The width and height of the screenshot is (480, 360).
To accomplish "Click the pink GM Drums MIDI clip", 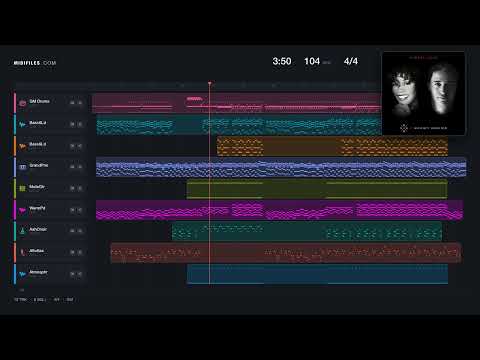I will [237, 103].
